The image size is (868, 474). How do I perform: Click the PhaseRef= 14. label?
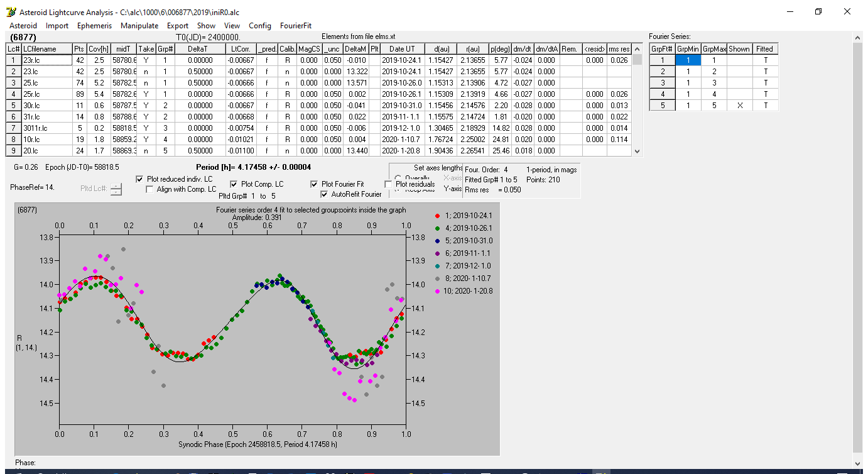(31, 187)
